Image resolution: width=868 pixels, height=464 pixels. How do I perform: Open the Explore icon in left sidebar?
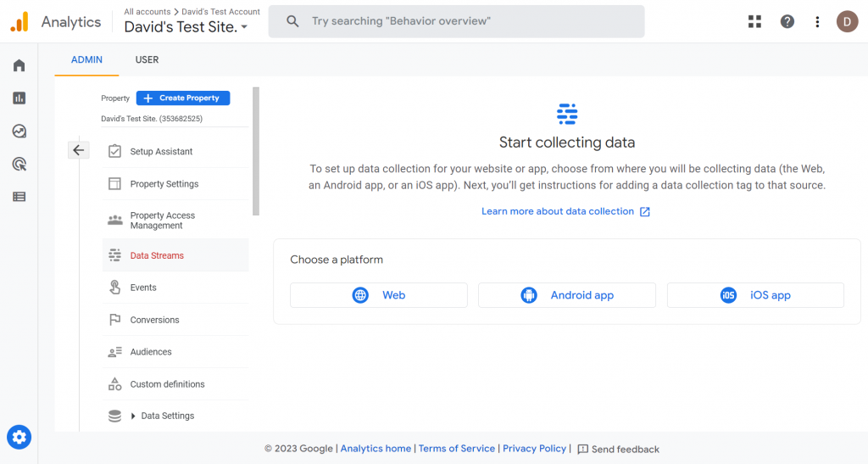(x=19, y=131)
